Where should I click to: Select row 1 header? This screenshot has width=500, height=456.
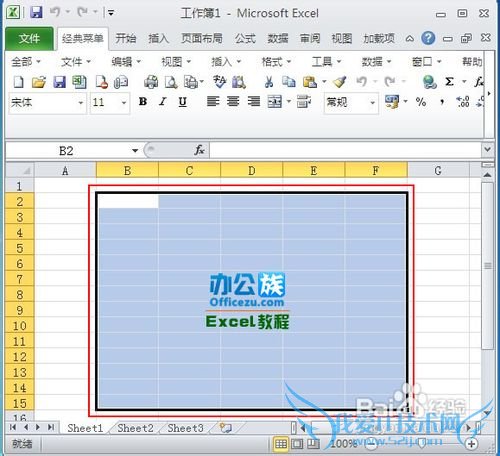tap(19, 186)
